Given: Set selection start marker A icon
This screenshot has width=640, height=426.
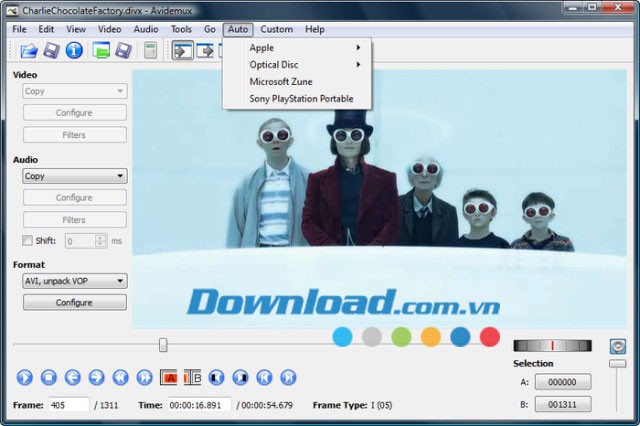Looking at the screenshot, I should (169, 377).
